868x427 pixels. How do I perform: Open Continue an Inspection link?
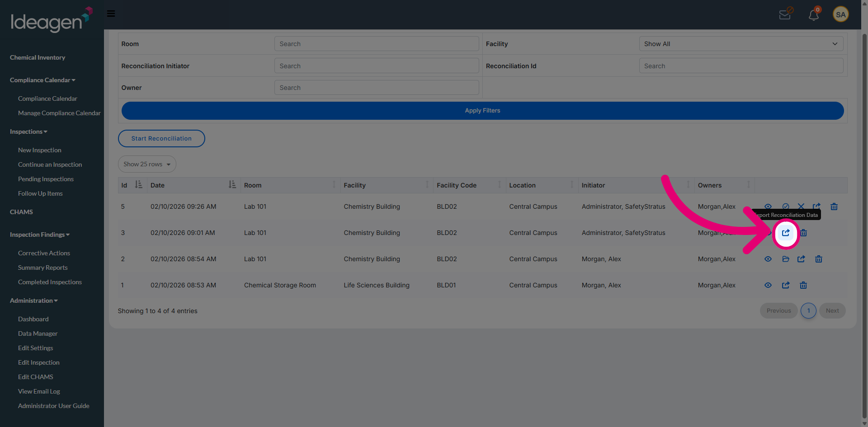[50, 164]
